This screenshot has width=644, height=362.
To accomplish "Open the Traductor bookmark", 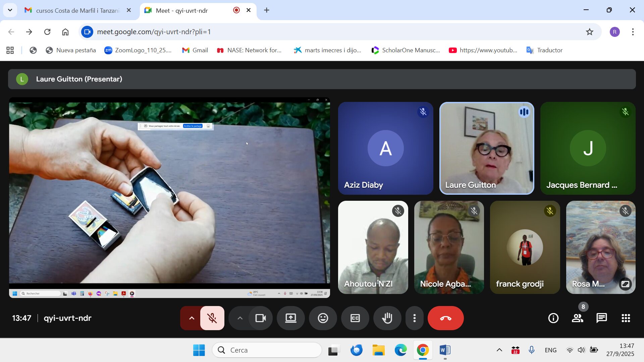I will 545,50.
